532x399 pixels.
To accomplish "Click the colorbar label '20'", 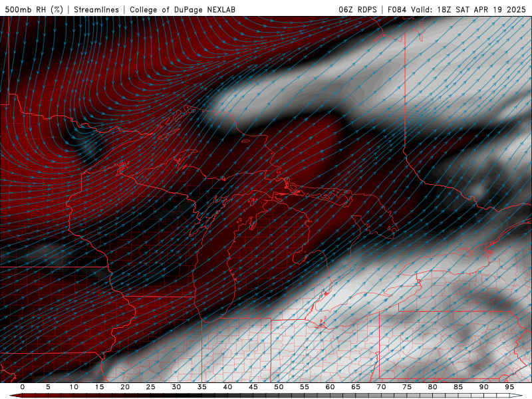I will click(125, 387).
